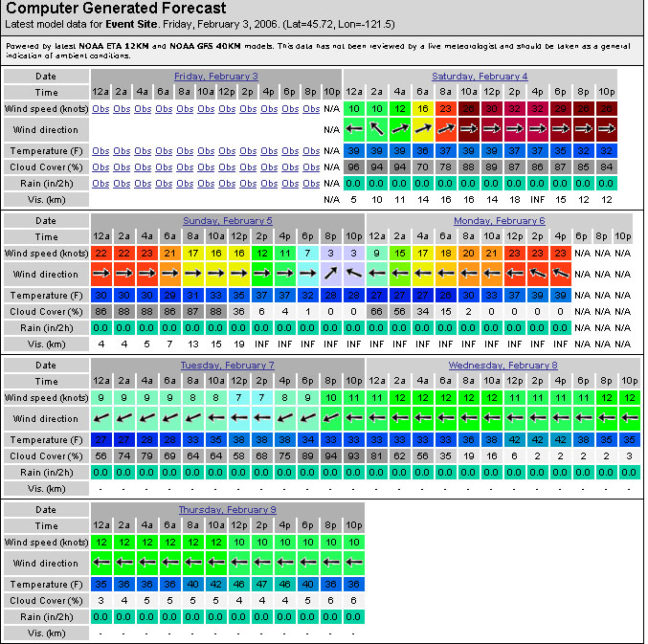Click Friday 2p Cloud Cover Obs link

[x=248, y=167]
